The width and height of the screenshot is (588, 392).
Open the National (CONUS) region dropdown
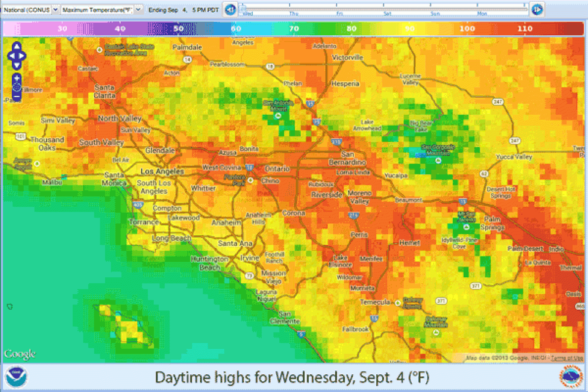click(55, 9)
